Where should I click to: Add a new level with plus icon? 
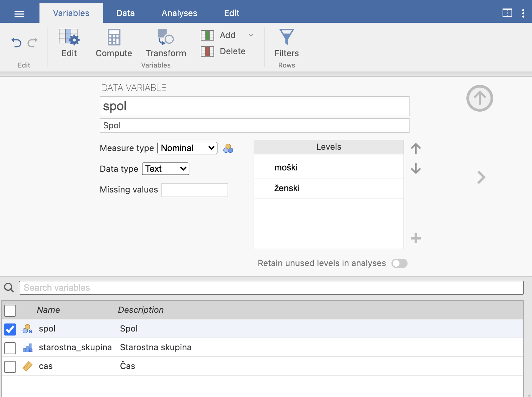point(416,238)
